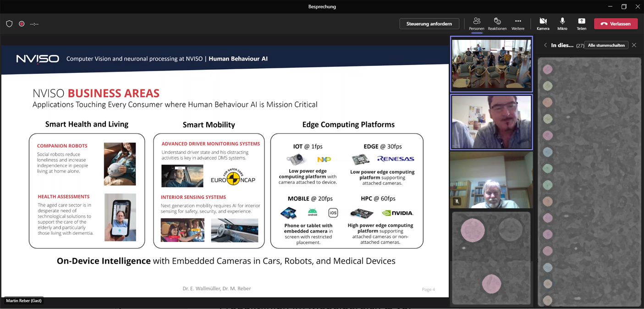
Task: Toggle the Mikro microphone
Action: click(x=562, y=24)
